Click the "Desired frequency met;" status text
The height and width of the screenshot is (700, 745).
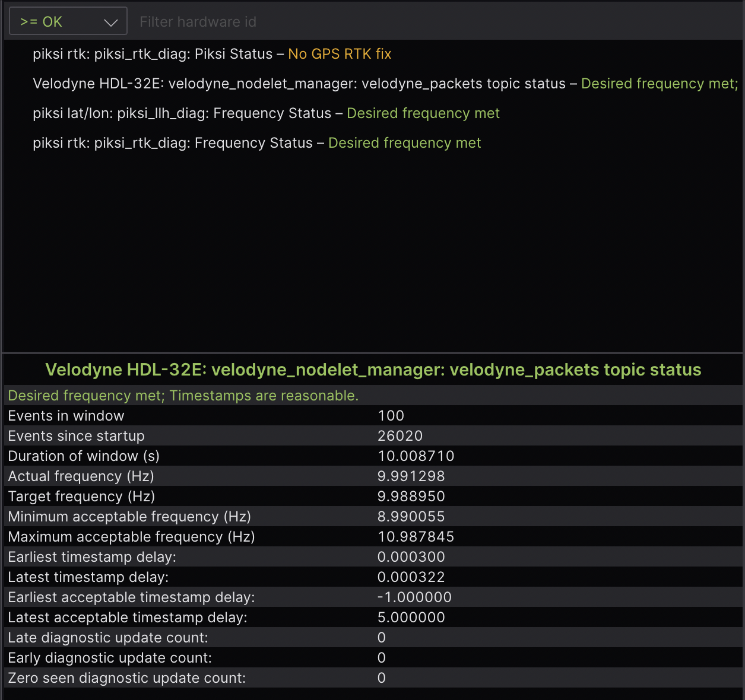tap(659, 84)
